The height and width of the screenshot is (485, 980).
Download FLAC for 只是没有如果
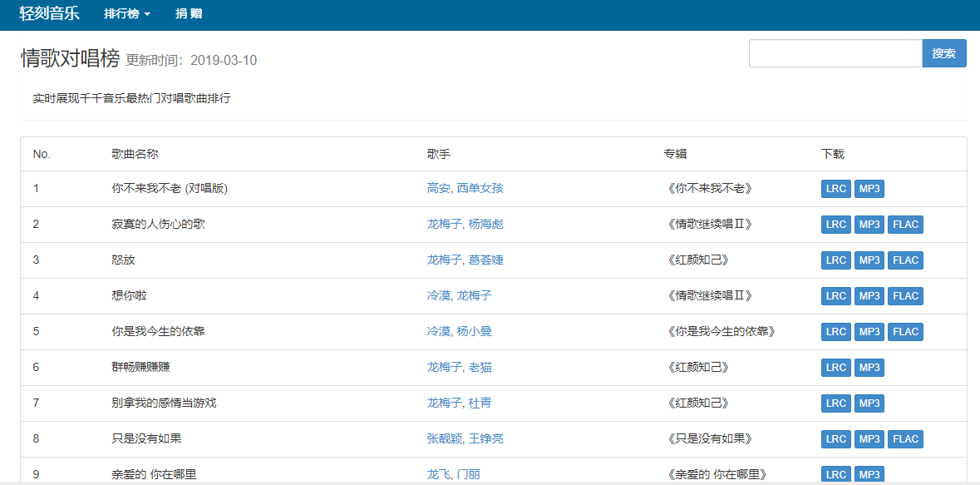tap(905, 439)
